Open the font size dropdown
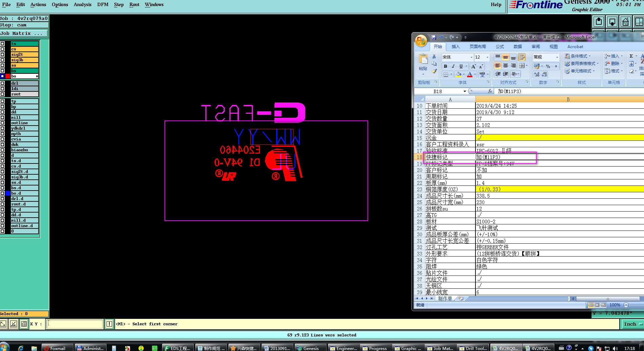Screen dimensions: 644x351 pyautogui.click(x=487, y=57)
